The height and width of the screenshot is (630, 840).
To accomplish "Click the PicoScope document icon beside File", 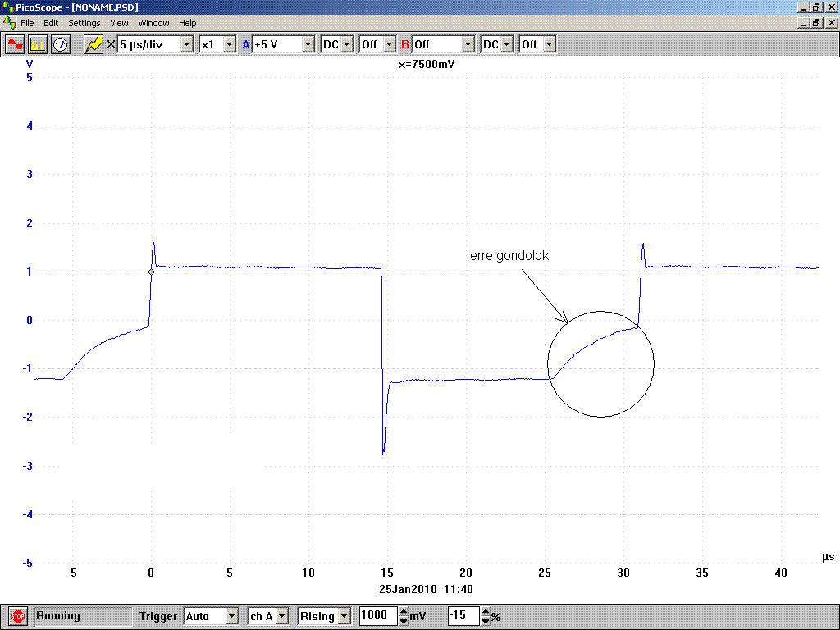I will tap(10, 23).
